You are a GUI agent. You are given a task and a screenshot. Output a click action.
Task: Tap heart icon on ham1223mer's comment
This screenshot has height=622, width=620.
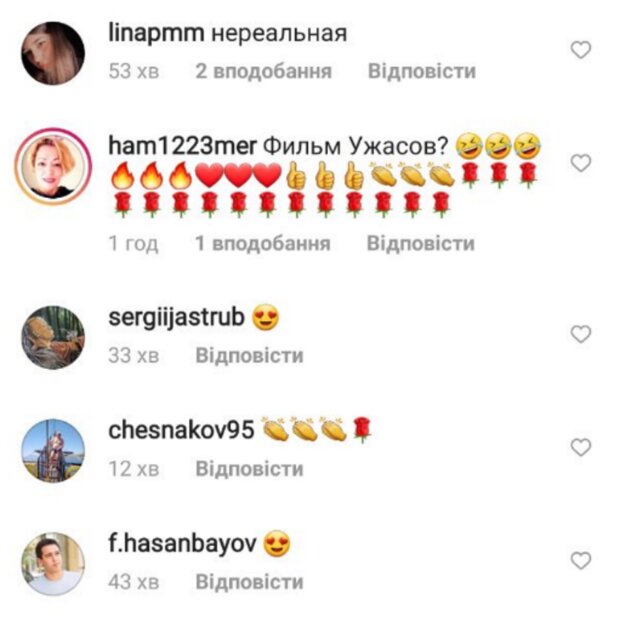(x=581, y=163)
